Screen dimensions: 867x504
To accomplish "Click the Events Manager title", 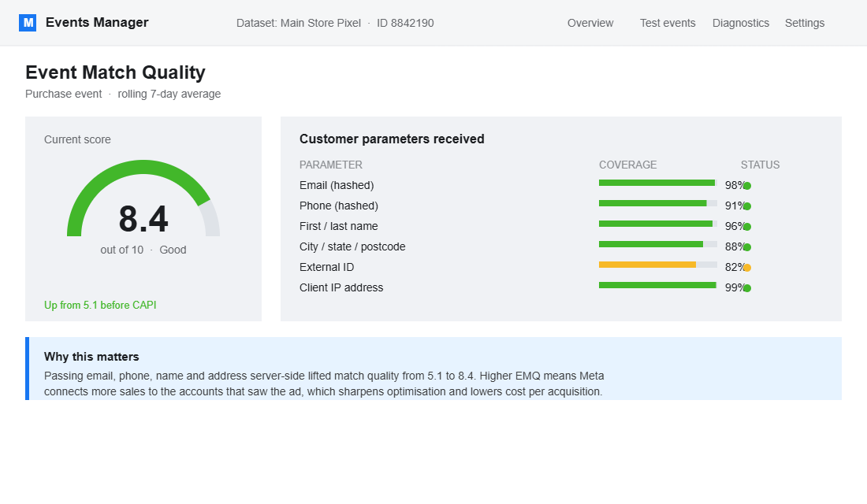I will pos(97,23).
